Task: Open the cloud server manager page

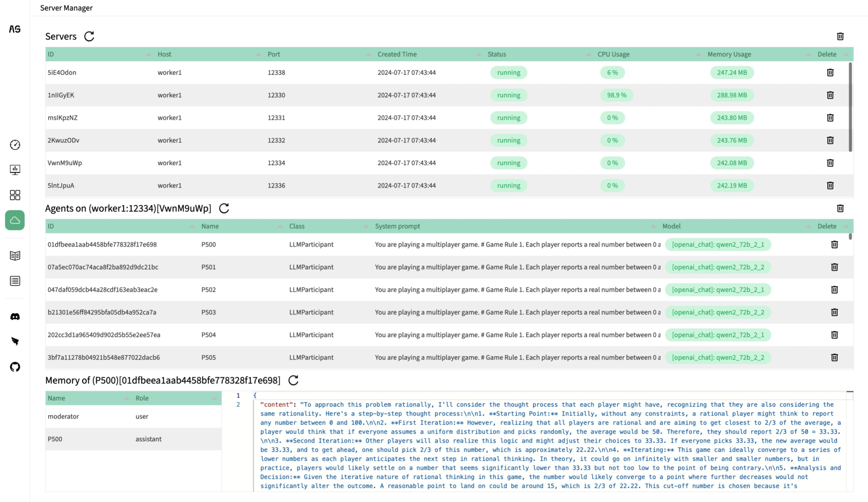Action: tap(15, 220)
